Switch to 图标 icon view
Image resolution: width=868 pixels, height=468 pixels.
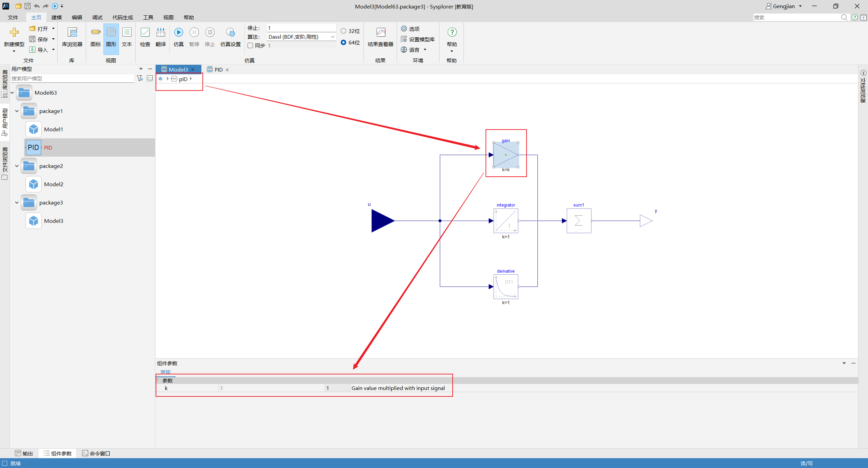pyautogui.click(x=95, y=33)
